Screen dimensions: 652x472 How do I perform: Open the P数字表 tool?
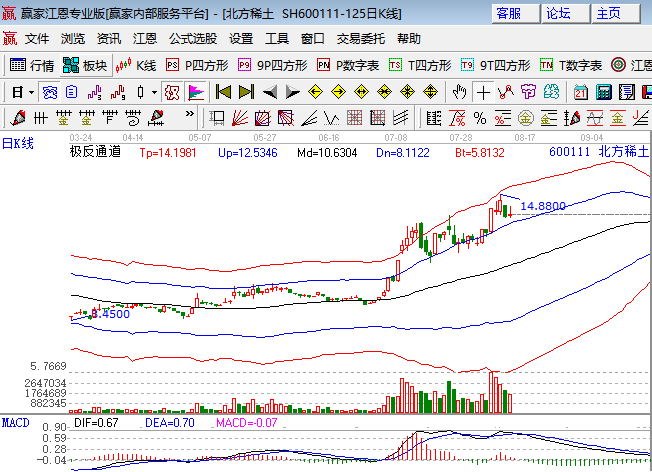pos(348,65)
